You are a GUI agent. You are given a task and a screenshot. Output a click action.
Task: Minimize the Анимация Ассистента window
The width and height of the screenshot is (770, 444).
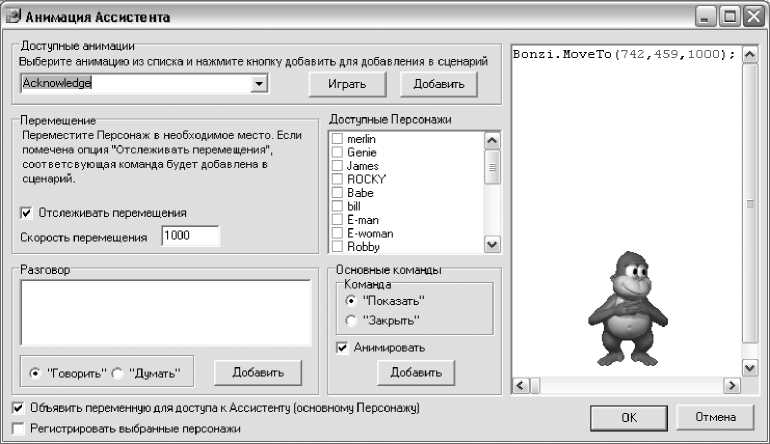[705, 17]
